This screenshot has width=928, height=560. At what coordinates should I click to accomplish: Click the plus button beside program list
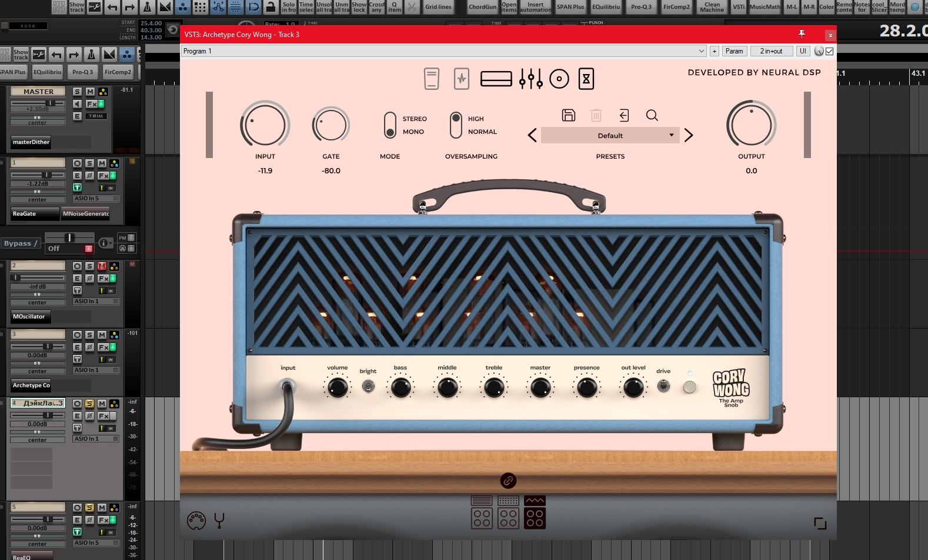pos(715,51)
